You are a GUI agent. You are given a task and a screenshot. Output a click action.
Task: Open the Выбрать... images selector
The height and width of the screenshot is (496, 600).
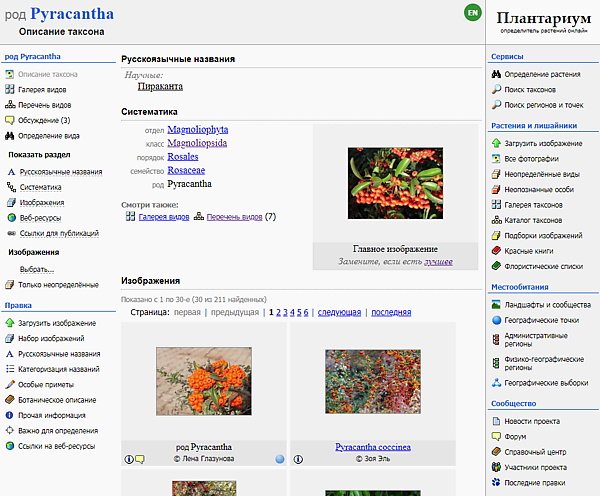(36, 270)
